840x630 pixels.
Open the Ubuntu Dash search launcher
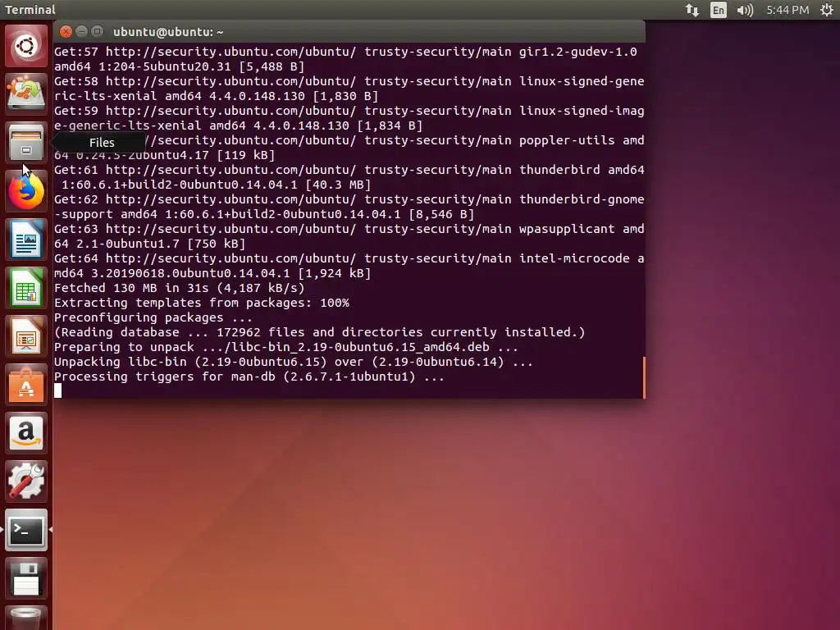[26, 46]
